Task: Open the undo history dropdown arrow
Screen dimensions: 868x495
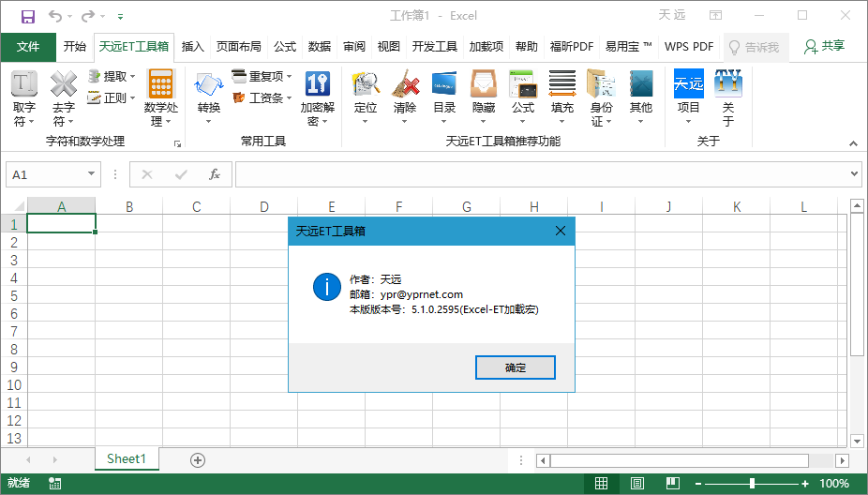Action: coord(69,17)
